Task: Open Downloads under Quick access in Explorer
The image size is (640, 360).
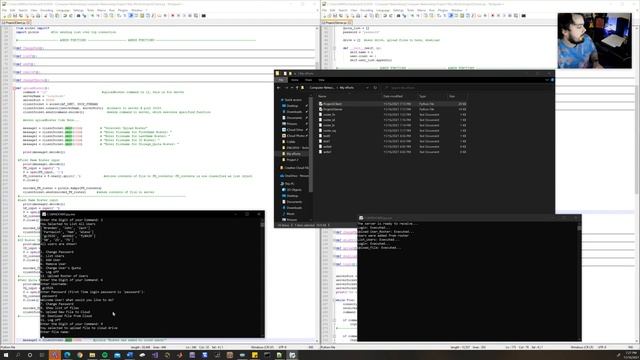Action: tap(294, 111)
